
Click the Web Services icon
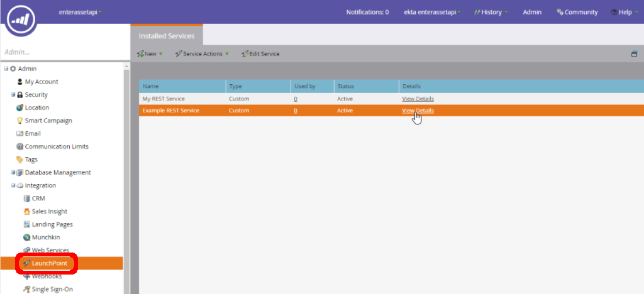pyautogui.click(x=26, y=250)
